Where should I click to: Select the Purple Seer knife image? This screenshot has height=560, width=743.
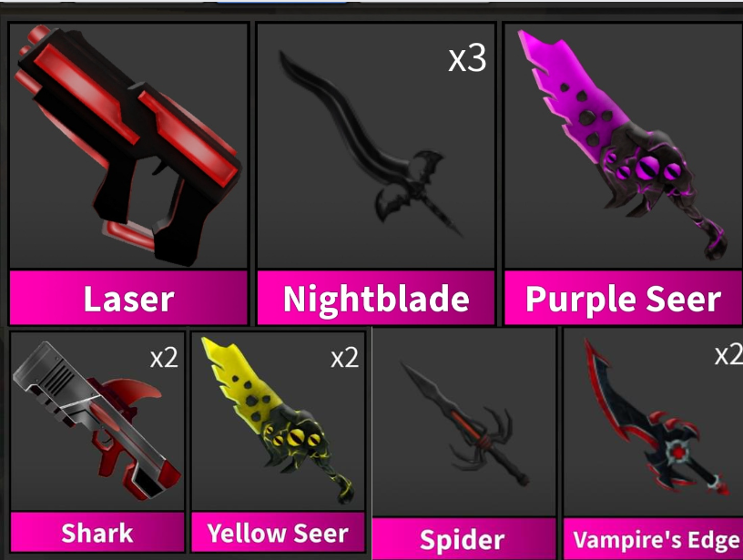point(623,145)
